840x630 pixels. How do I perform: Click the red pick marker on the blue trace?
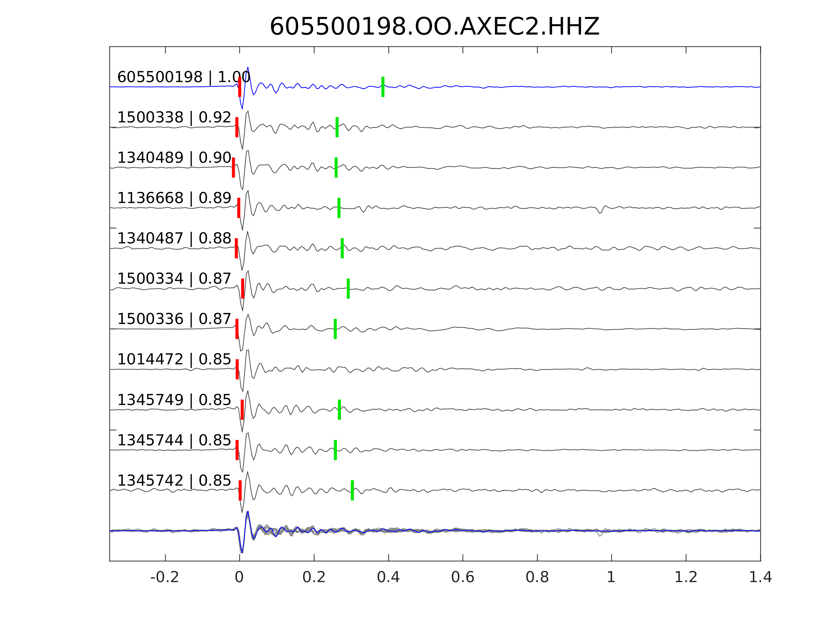[x=240, y=87]
